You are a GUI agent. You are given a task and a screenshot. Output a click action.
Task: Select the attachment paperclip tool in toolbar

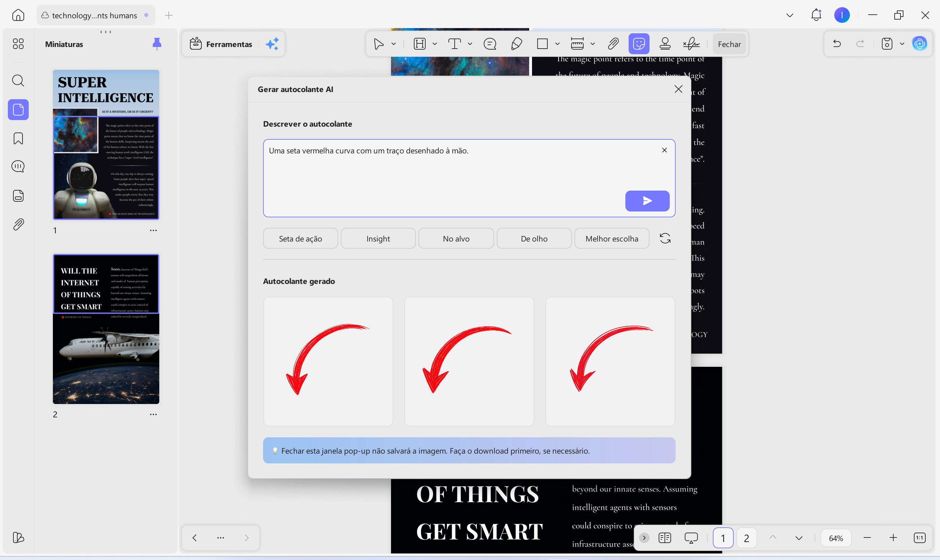(613, 44)
